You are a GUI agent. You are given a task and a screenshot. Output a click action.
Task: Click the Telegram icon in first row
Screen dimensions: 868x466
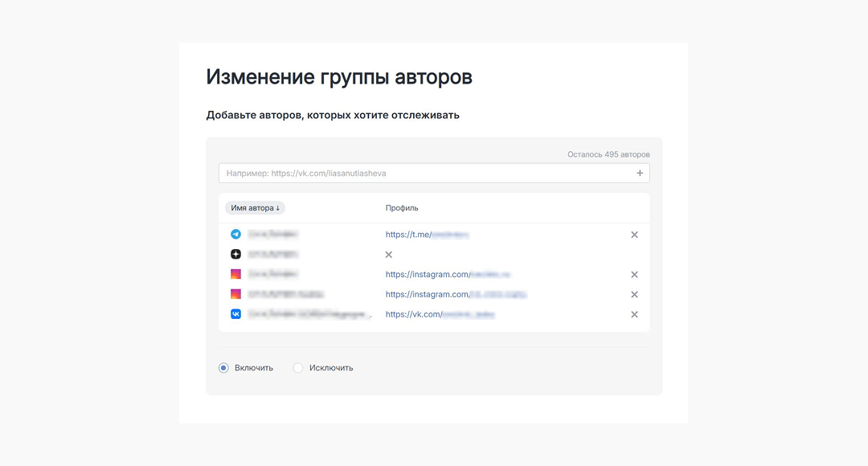[x=235, y=235]
